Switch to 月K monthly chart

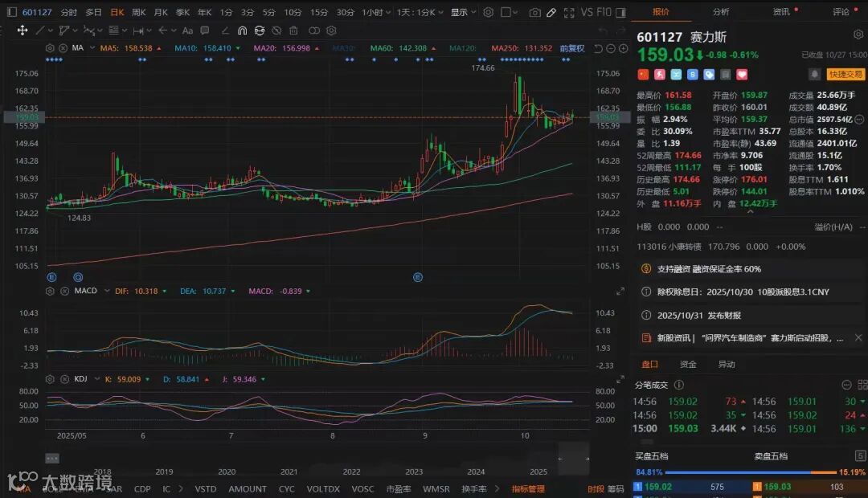click(x=161, y=12)
